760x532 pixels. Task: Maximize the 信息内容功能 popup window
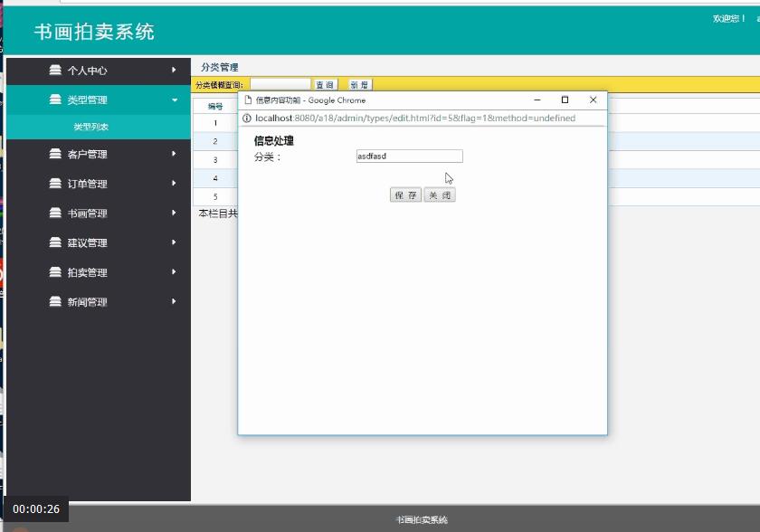[x=565, y=100]
